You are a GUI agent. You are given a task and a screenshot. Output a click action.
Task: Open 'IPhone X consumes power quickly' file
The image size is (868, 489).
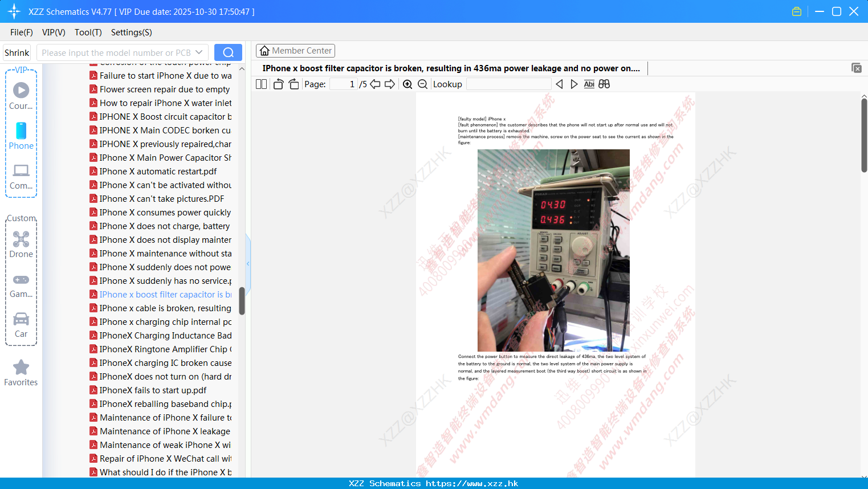point(161,213)
